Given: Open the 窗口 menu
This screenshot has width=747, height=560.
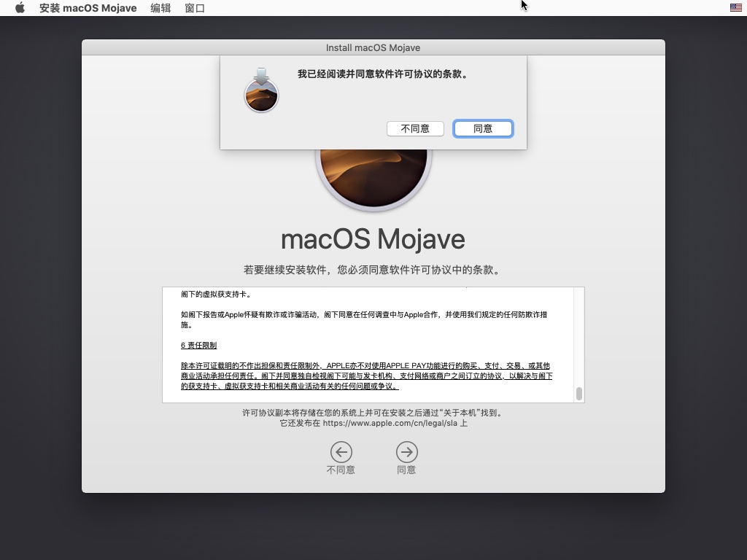Looking at the screenshot, I should (194, 8).
